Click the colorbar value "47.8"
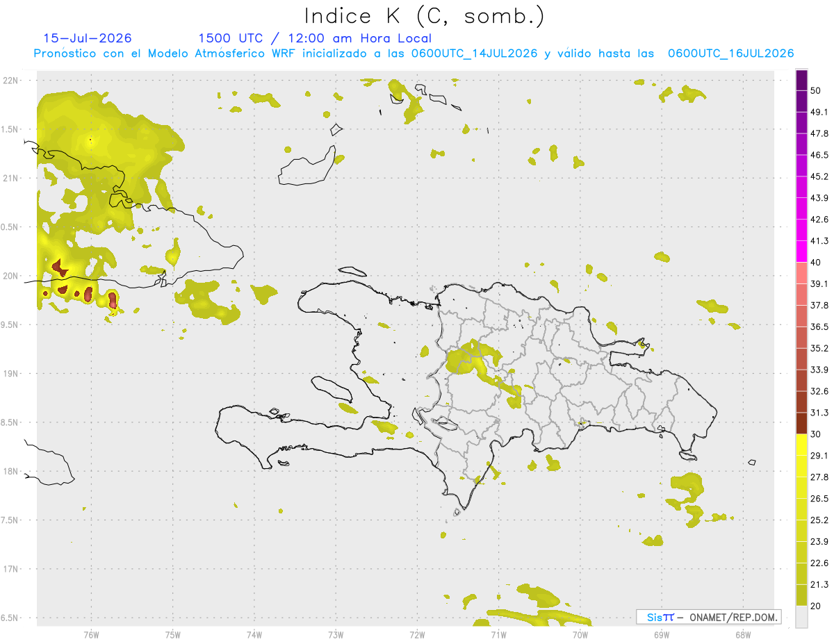834x644 pixels. [819, 134]
